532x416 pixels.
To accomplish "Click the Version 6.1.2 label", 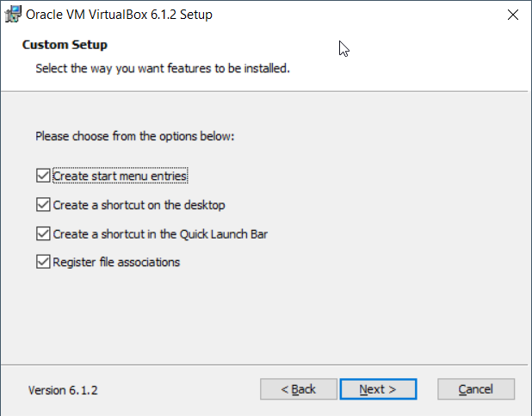I will point(63,390).
